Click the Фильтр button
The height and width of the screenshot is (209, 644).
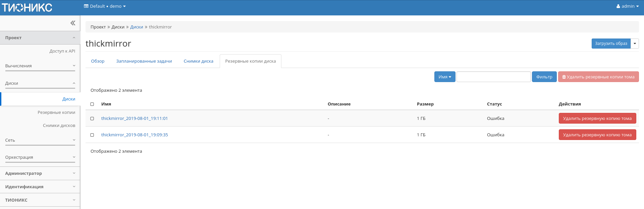click(x=544, y=77)
